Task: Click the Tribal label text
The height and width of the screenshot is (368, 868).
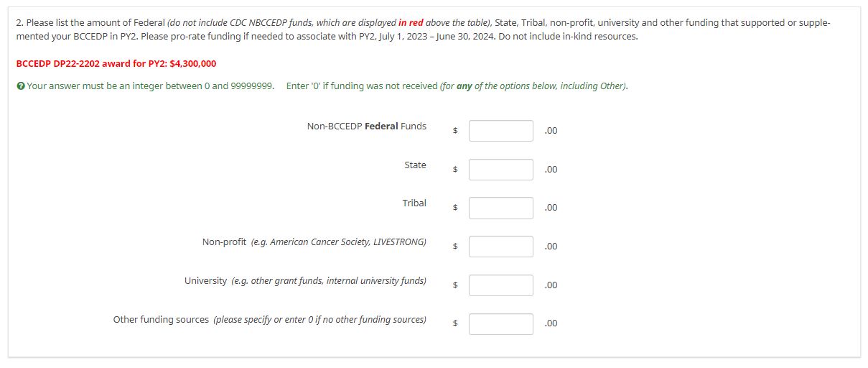Action: [x=414, y=203]
